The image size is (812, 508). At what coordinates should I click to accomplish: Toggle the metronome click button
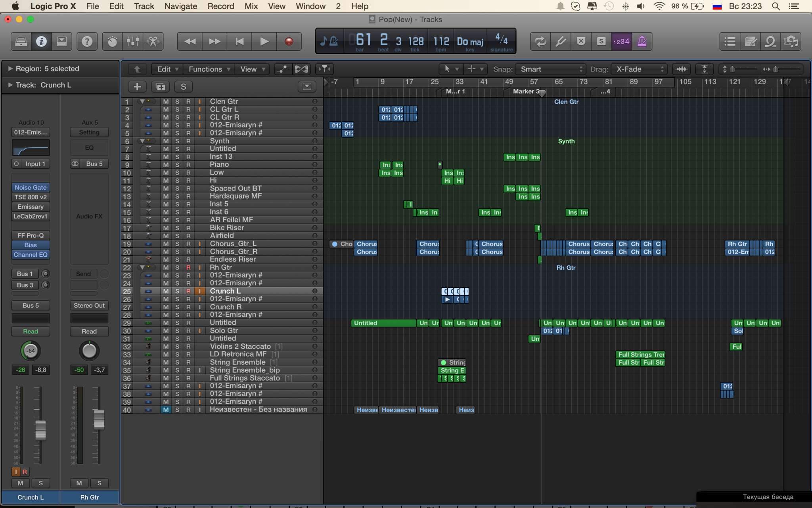click(x=642, y=41)
